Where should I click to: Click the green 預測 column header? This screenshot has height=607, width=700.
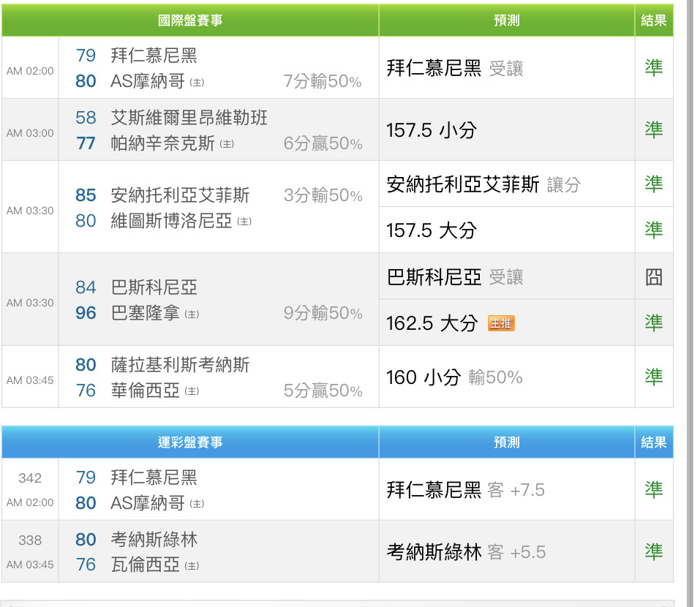coord(507,20)
